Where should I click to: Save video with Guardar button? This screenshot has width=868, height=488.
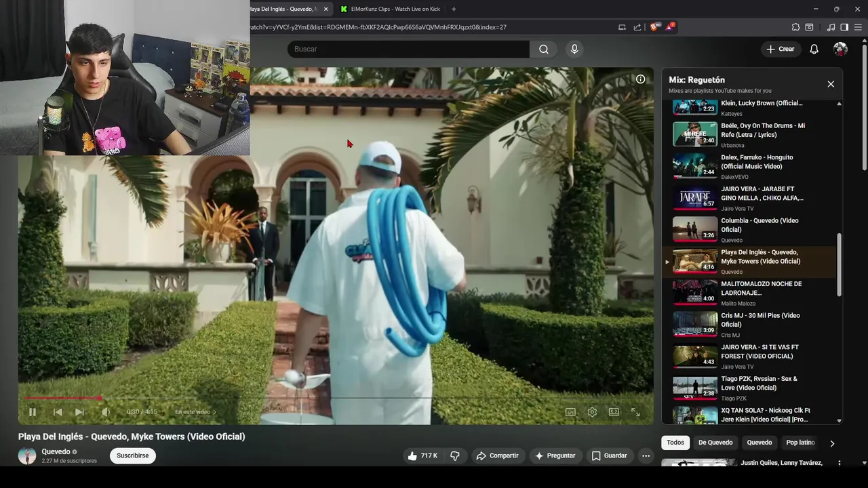pos(609,455)
